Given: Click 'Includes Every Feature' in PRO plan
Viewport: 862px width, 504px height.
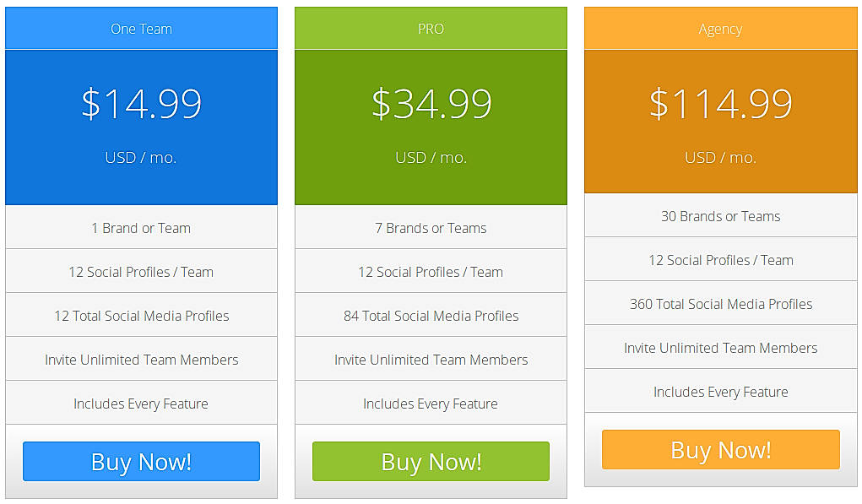Looking at the screenshot, I should (431, 403).
